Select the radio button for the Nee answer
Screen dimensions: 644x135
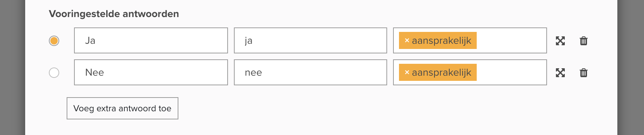pyautogui.click(x=54, y=73)
